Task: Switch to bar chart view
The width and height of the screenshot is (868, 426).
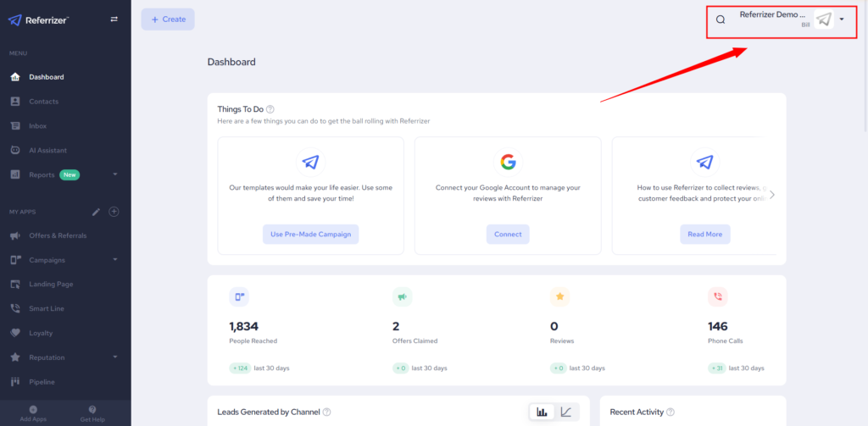Action: point(540,412)
